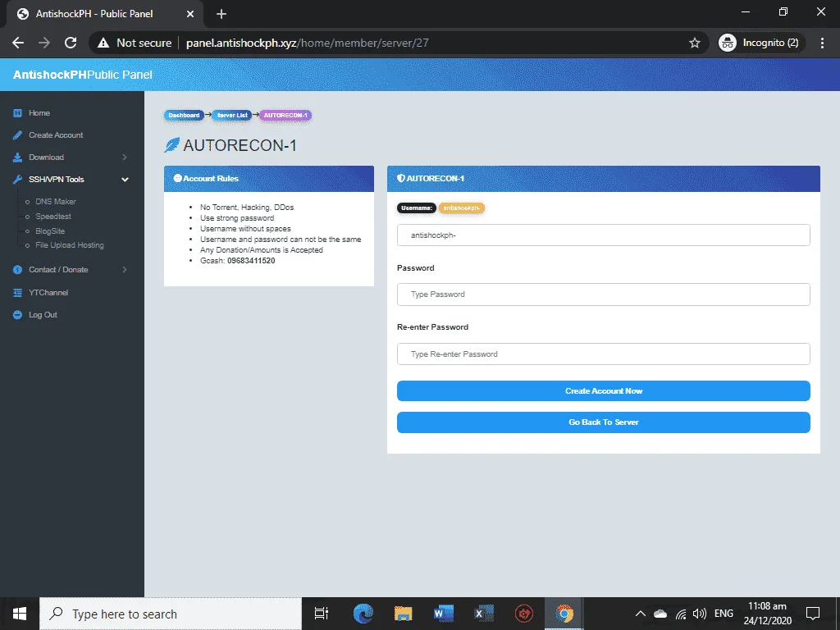Focus the Type Re-enter Password field
The width and height of the screenshot is (840, 630).
[x=603, y=354]
